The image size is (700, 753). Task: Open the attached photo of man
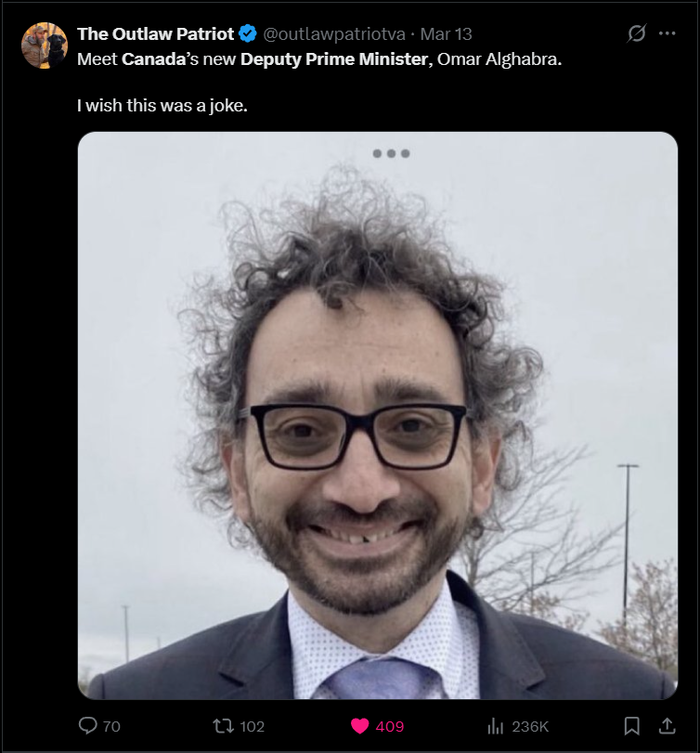pyautogui.click(x=377, y=415)
